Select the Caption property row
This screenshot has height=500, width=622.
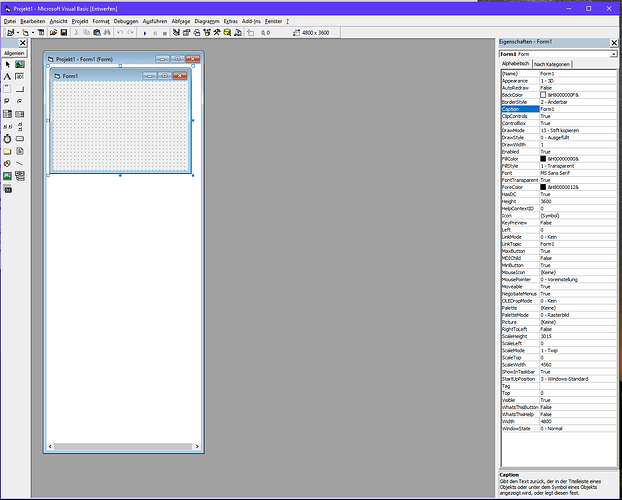pyautogui.click(x=559, y=109)
